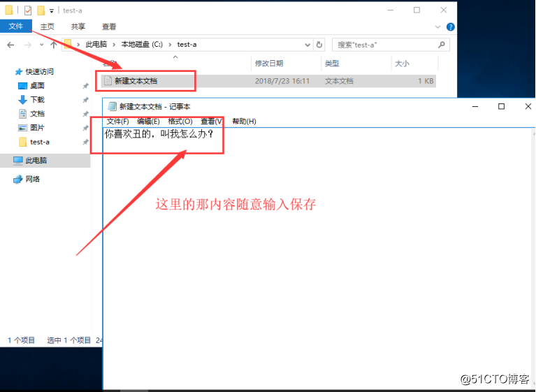Close the Notepad window

click(x=528, y=107)
